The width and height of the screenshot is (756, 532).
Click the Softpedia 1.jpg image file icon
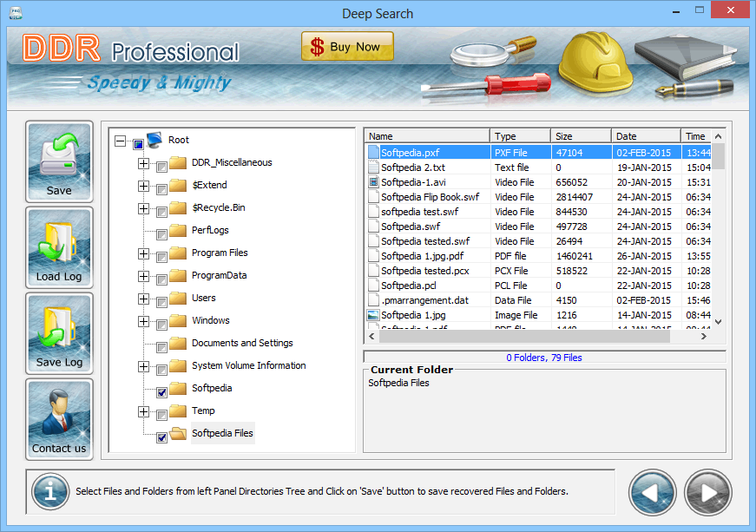coord(373,315)
